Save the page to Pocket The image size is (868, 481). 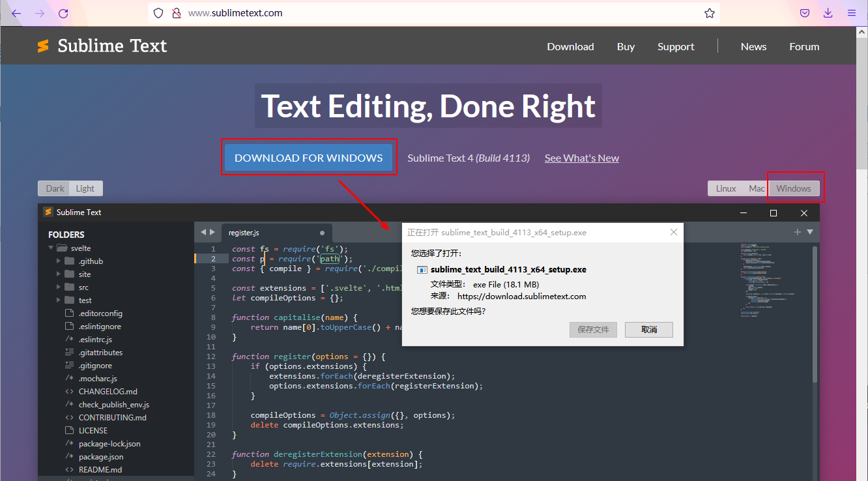point(805,13)
